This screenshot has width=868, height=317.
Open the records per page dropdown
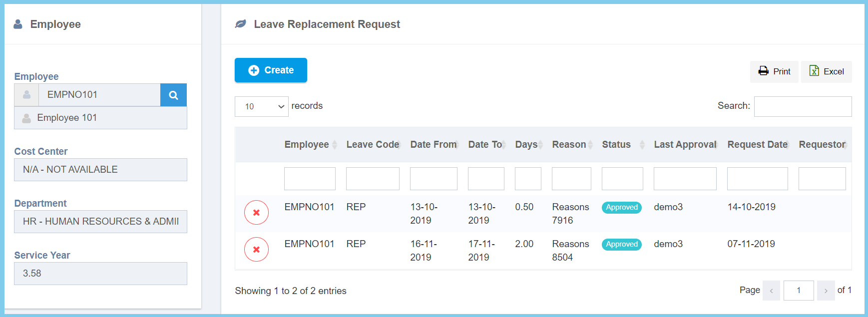pos(261,106)
